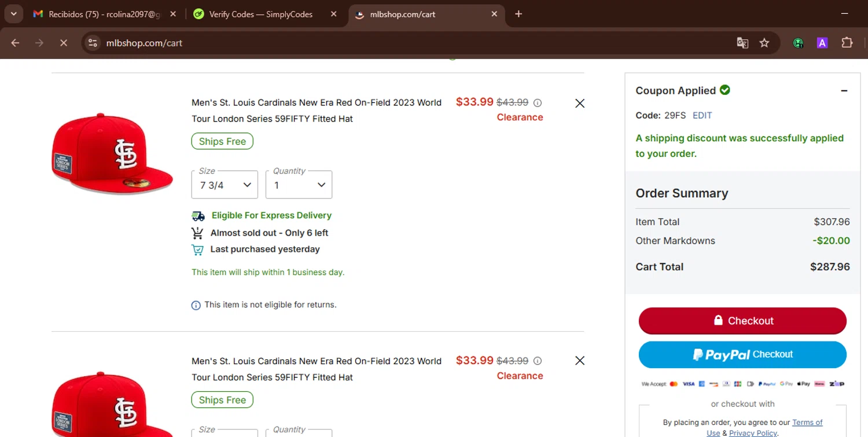
Task: Bookmark this page with star icon
Action: [764, 43]
